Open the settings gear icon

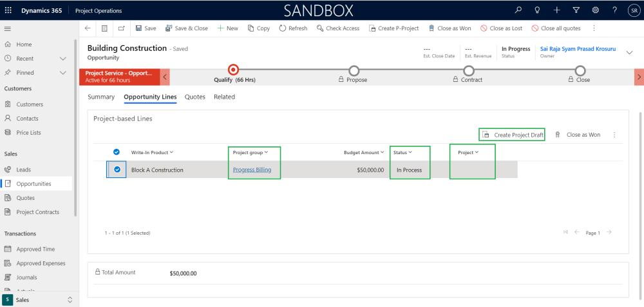coord(595,11)
